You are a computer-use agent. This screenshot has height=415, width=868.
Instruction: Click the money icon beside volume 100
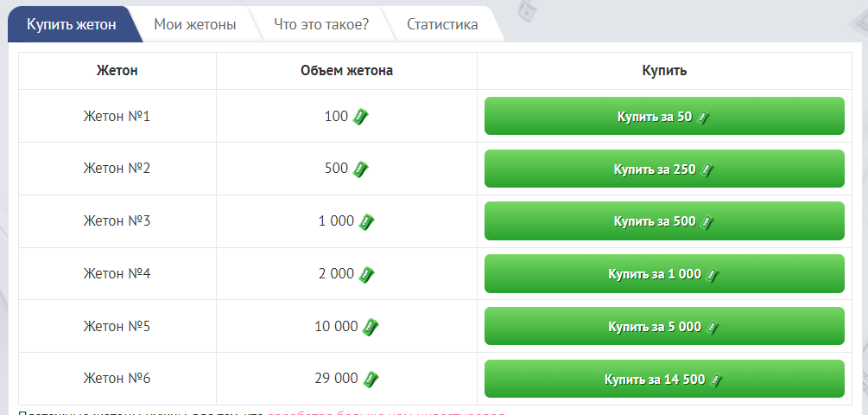[x=361, y=117]
